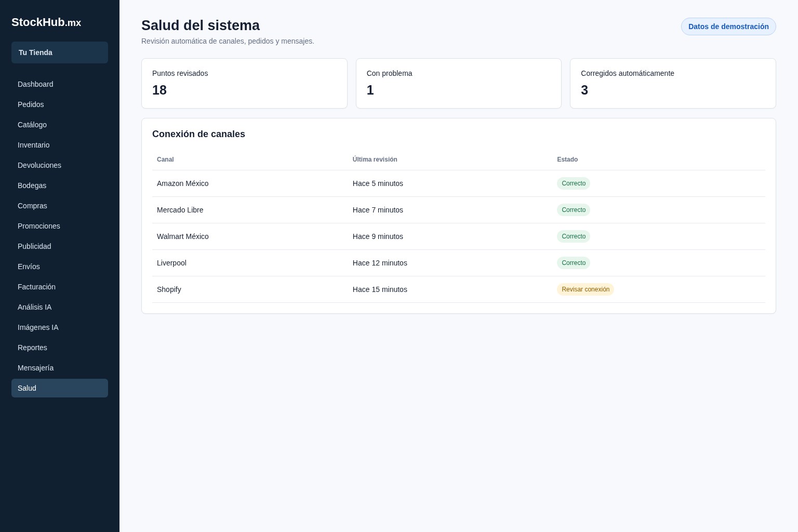
Task: Click the Estado column header
Action: click(567, 159)
